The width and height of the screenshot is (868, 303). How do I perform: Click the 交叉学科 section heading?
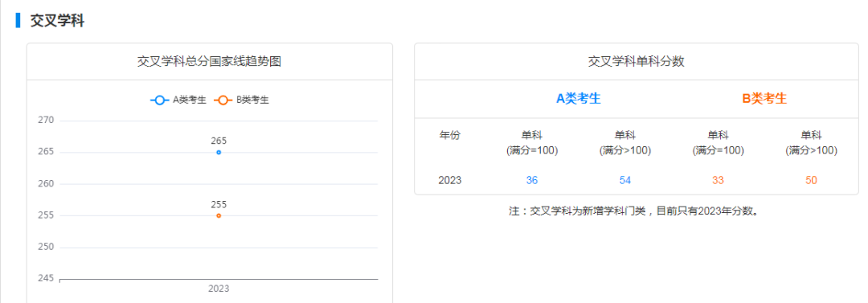(57, 21)
